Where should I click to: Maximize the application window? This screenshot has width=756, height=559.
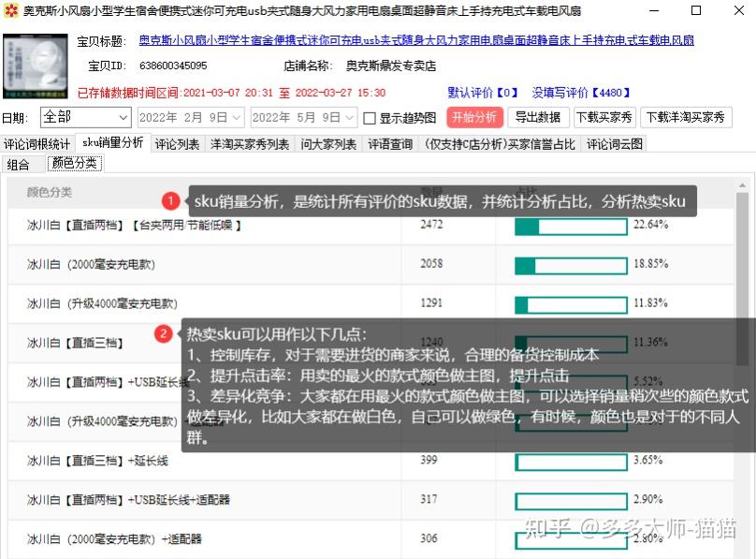[x=695, y=11]
